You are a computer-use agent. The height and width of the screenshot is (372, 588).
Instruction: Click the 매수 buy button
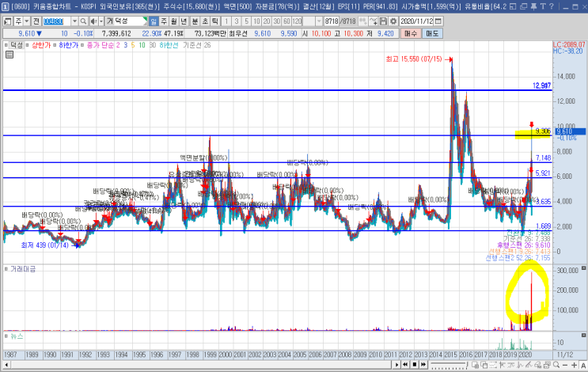point(411,33)
